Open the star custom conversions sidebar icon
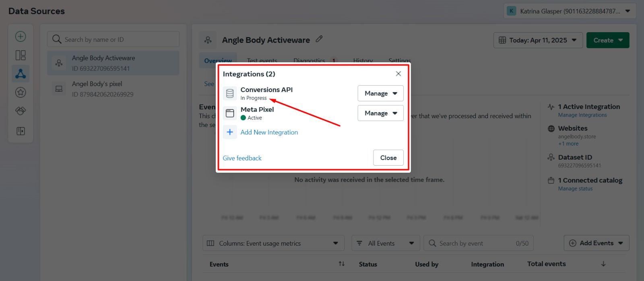This screenshot has height=281, width=644. (21, 92)
